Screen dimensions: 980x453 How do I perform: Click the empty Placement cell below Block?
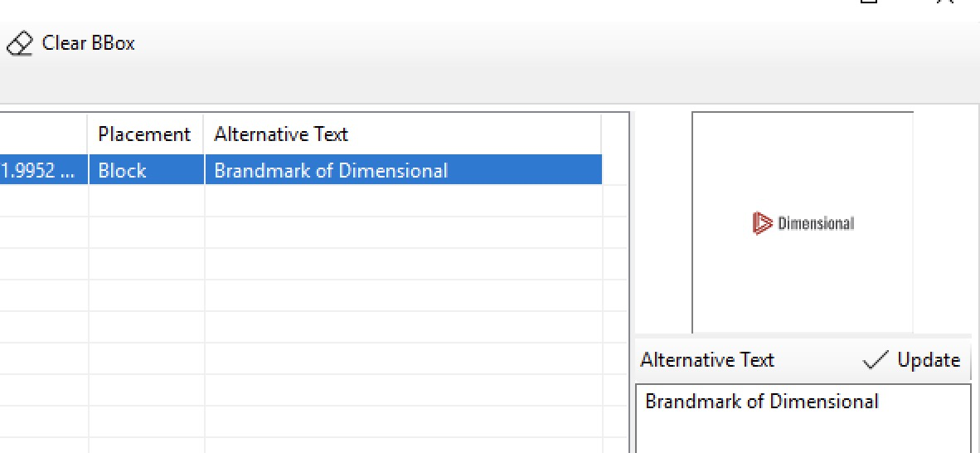146,202
